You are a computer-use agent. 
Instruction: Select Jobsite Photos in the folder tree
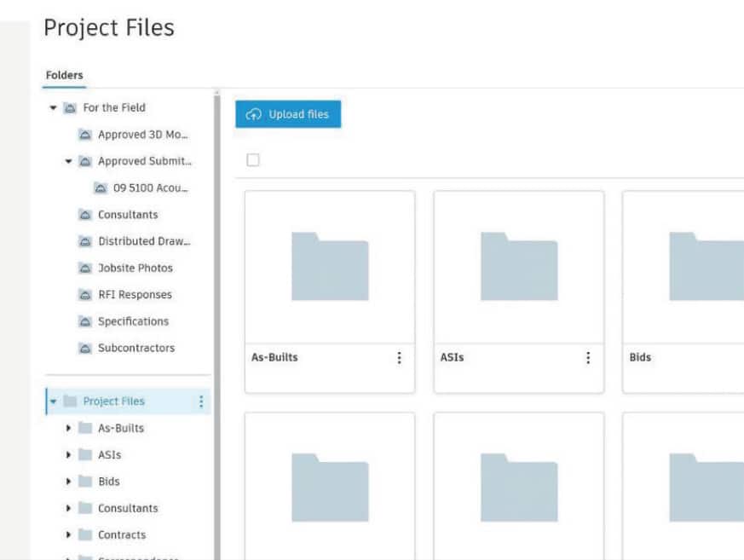tap(135, 268)
